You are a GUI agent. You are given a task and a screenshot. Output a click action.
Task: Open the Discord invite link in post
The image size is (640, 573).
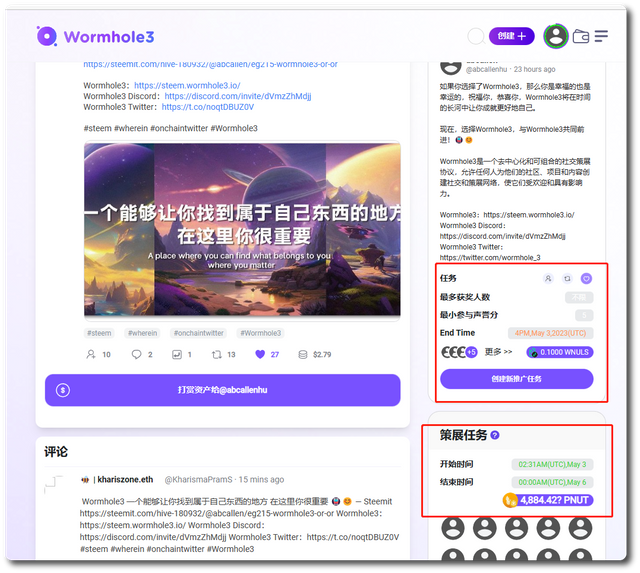point(238,96)
